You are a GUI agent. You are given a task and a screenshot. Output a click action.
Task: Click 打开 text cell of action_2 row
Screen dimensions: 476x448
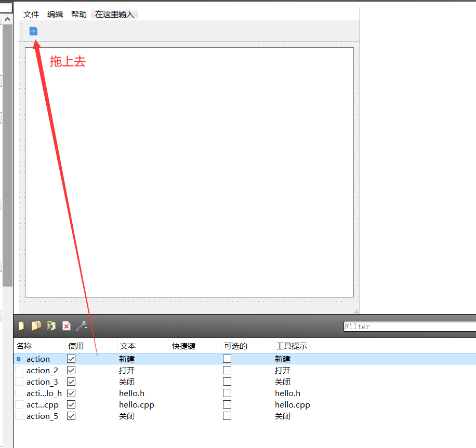coord(127,370)
